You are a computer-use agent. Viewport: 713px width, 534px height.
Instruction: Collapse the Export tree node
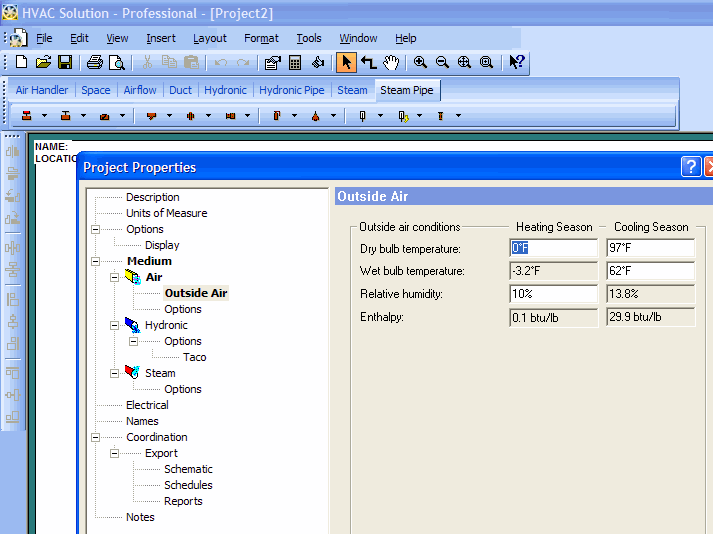pyautogui.click(x=115, y=453)
